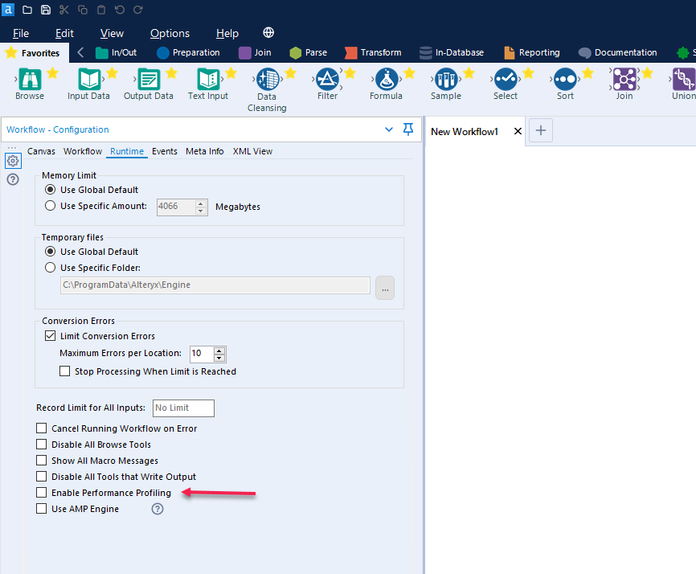The height and width of the screenshot is (574, 696).
Task: Select Use Specific Amount memory option
Action: coord(50,206)
